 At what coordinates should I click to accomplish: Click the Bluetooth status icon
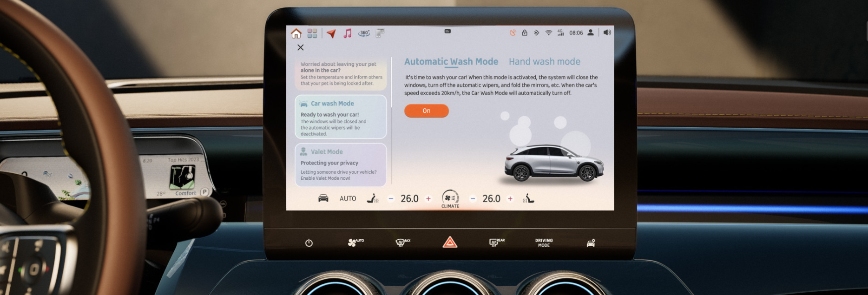(536, 33)
